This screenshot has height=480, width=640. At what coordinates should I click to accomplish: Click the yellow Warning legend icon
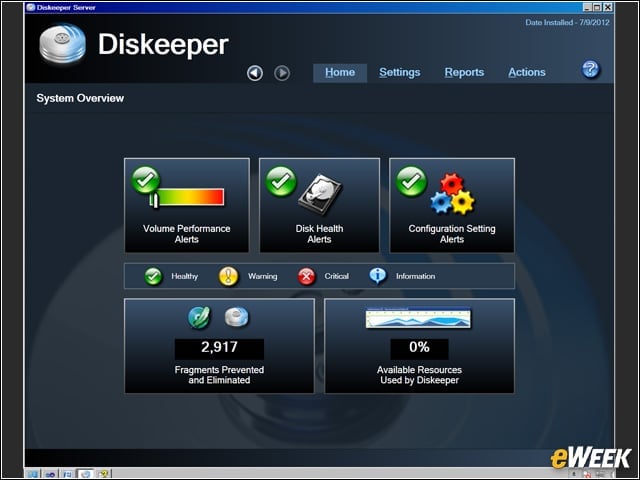click(x=229, y=276)
